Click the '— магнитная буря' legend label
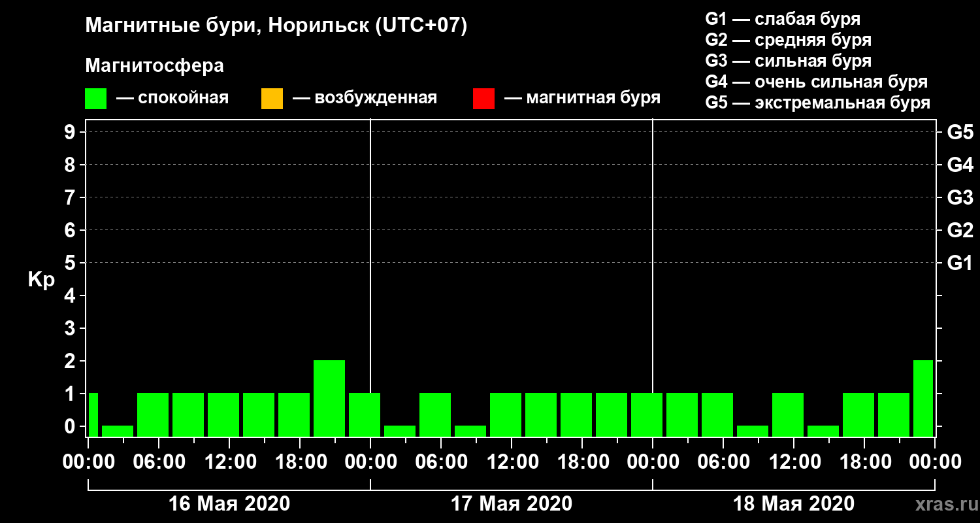Viewport: 980px width, 523px height. [582, 98]
